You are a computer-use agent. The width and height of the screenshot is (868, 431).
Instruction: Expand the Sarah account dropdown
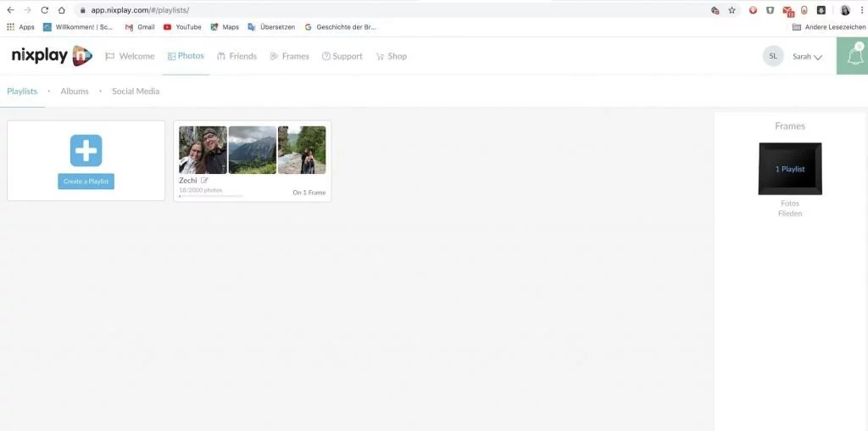[807, 57]
